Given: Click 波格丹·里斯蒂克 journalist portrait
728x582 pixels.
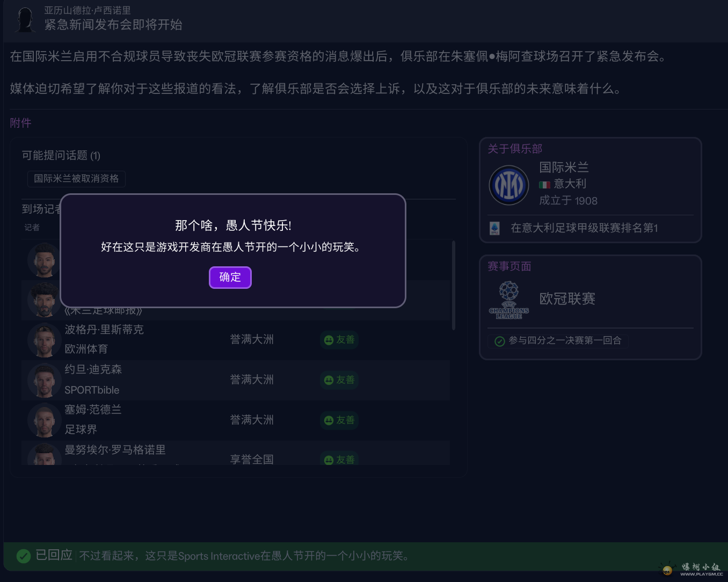Looking at the screenshot, I should 44,340.
